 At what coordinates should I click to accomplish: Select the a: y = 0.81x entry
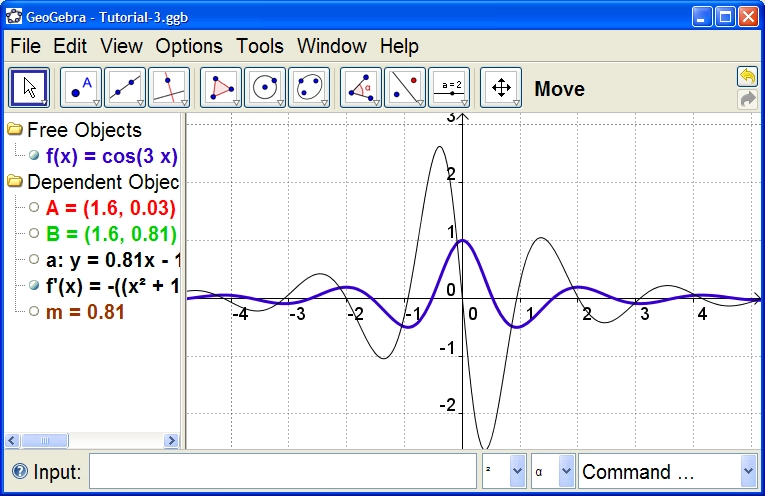click(x=113, y=260)
